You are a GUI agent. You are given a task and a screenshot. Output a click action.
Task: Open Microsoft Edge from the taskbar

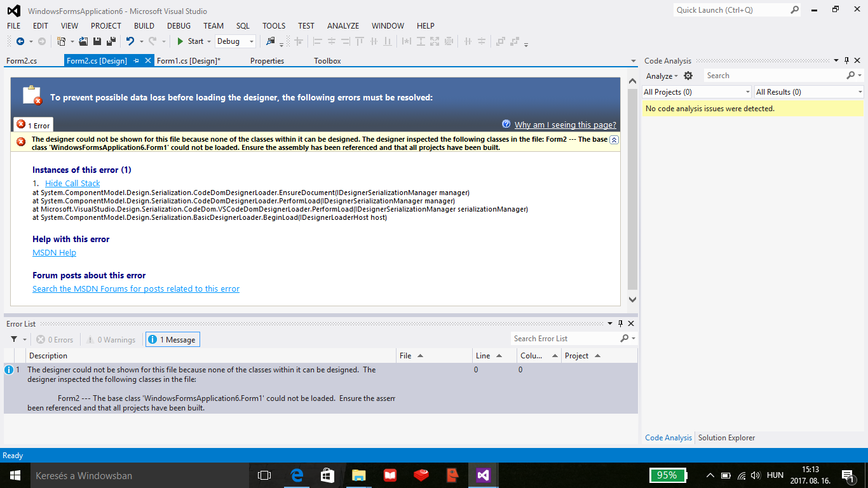click(x=297, y=475)
